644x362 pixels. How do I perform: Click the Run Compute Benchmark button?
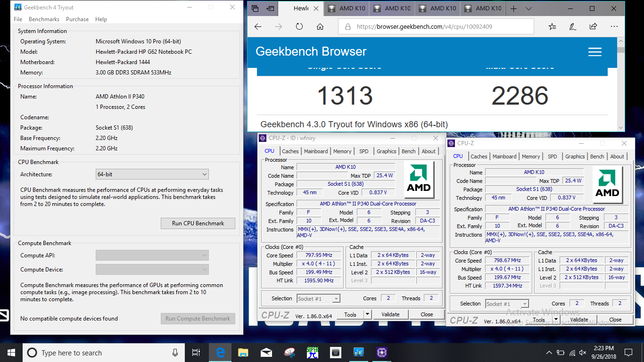198,319
